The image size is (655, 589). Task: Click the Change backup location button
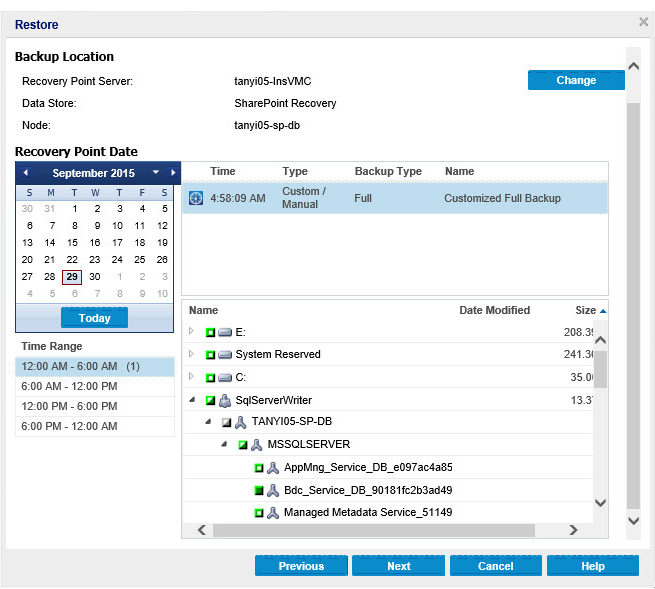[575, 80]
